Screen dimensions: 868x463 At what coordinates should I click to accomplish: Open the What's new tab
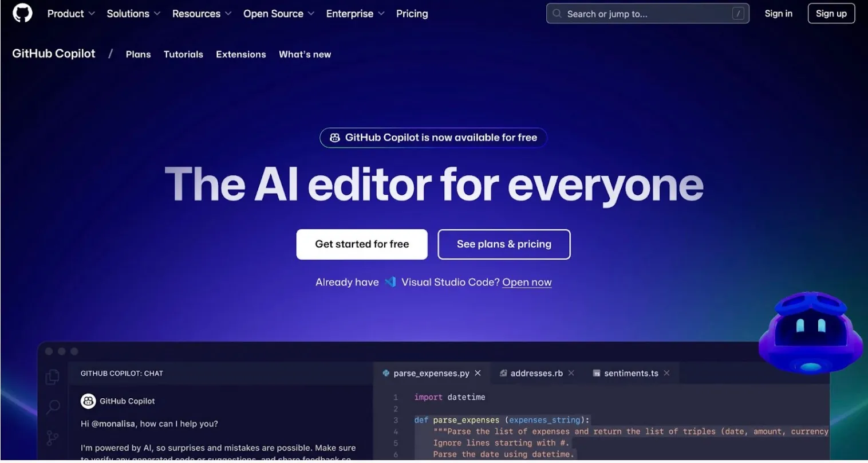click(x=305, y=54)
